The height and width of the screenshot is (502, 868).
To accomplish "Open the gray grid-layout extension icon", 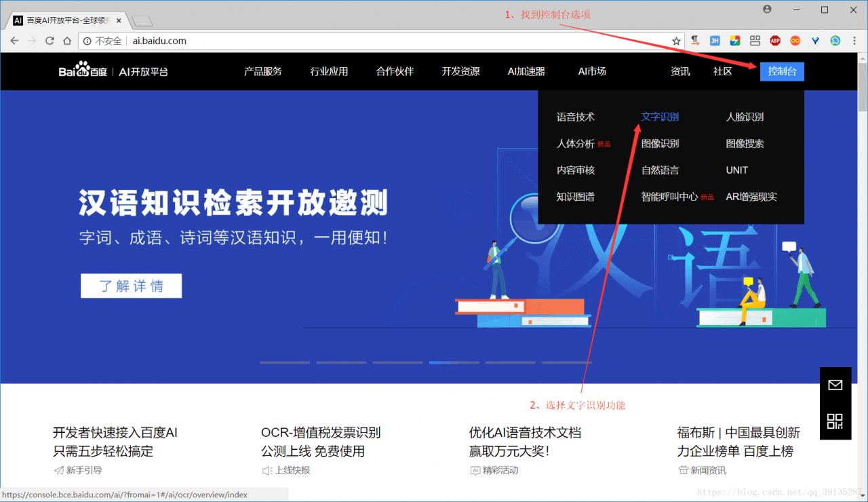I will coord(755,41).
